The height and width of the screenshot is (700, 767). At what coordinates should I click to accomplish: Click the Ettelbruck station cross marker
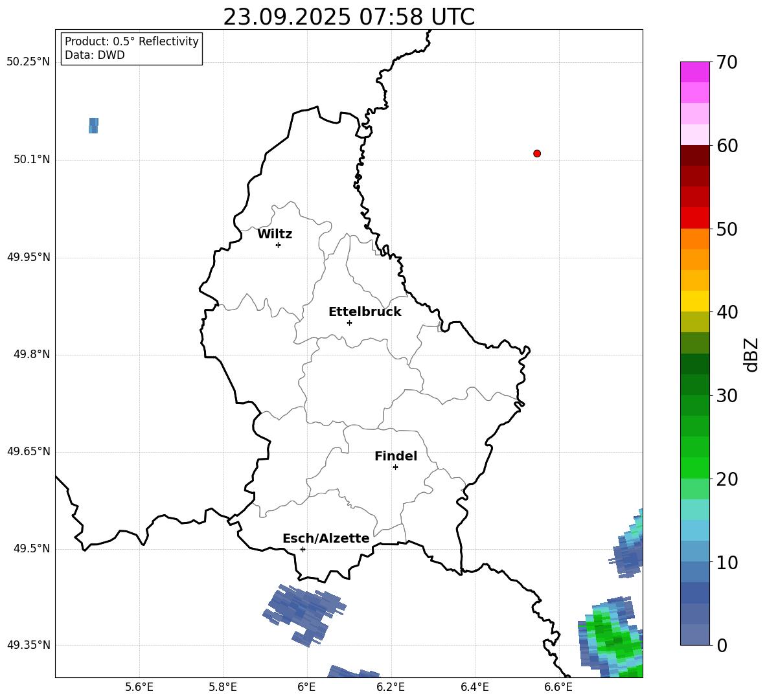(349, 322)
